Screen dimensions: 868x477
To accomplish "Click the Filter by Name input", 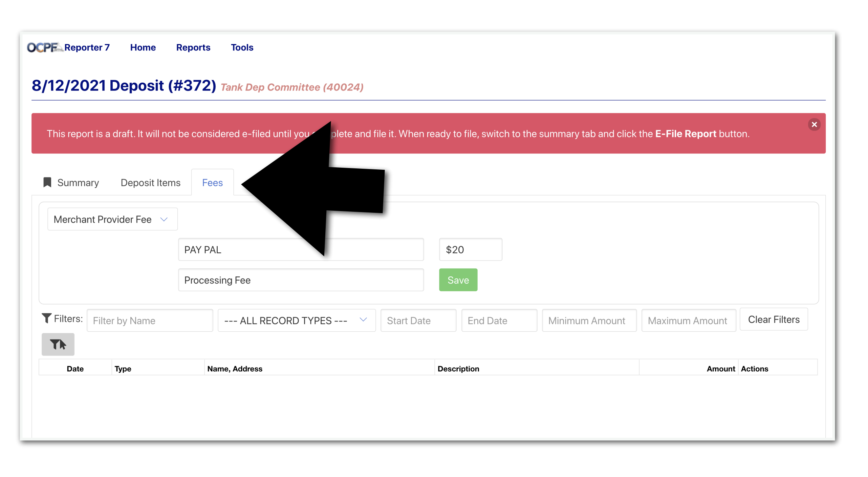I will pyautogui.click(x=150, y=320).
